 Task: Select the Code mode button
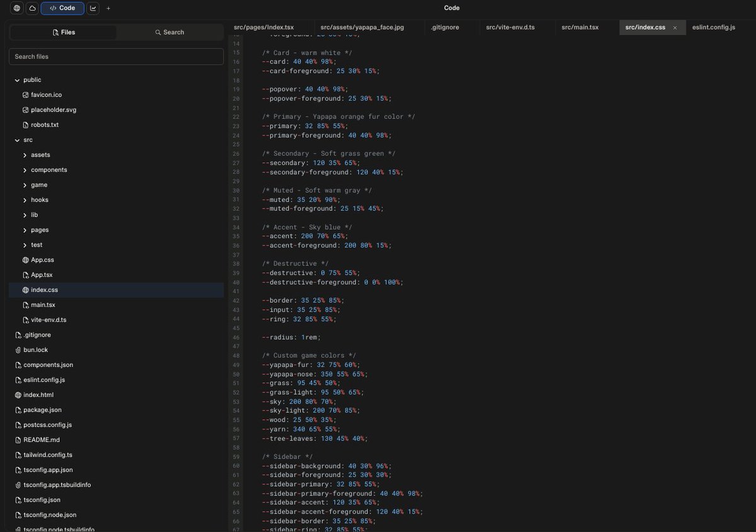point(62,8)
